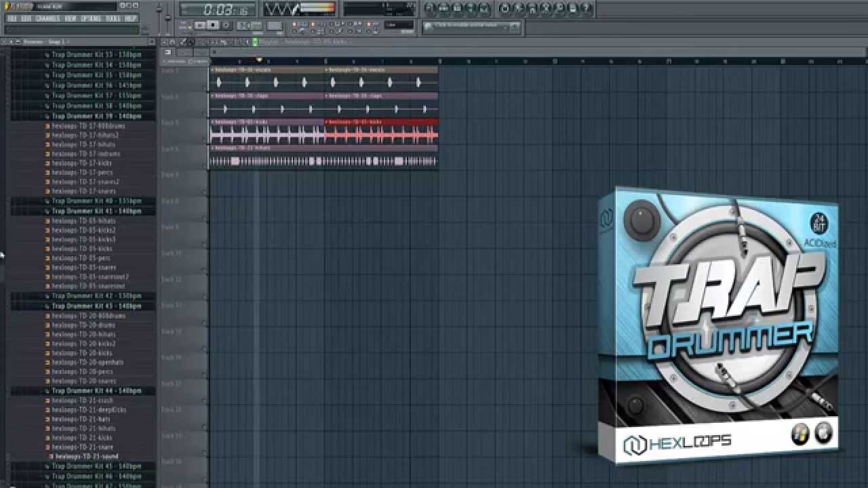Open the TOOLS menu

(x=113, y=18)
